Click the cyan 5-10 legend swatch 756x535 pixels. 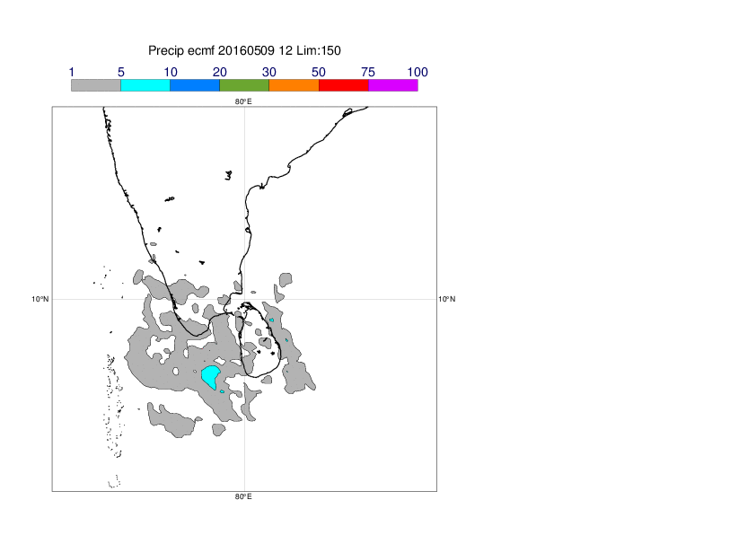pyautogui.click(x=145, y=85)
